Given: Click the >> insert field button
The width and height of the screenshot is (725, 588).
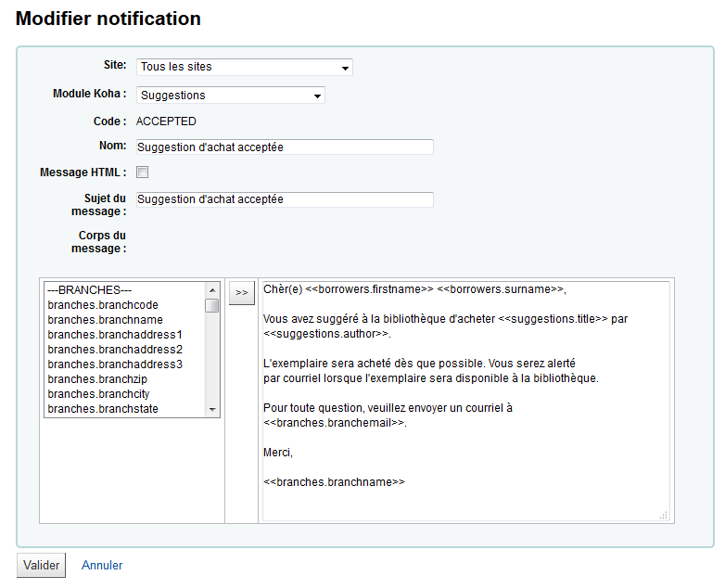Looking at the screenshot, I should (x=242, y=293).
